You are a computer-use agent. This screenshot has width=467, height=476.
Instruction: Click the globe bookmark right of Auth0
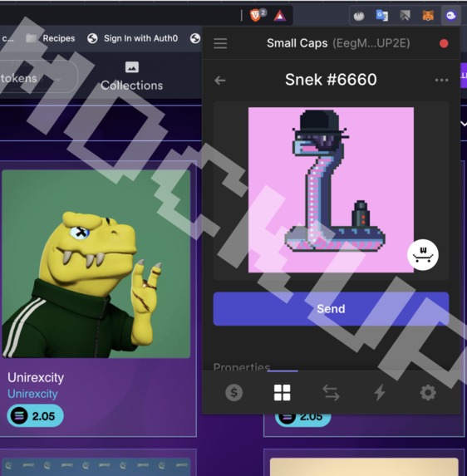tap(195, 38)
